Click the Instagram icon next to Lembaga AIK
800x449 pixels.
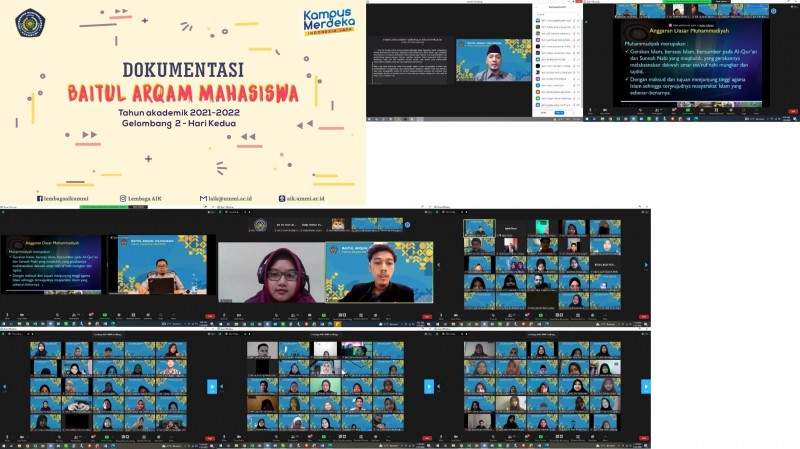pyautogui.click(x=123, y=198)
